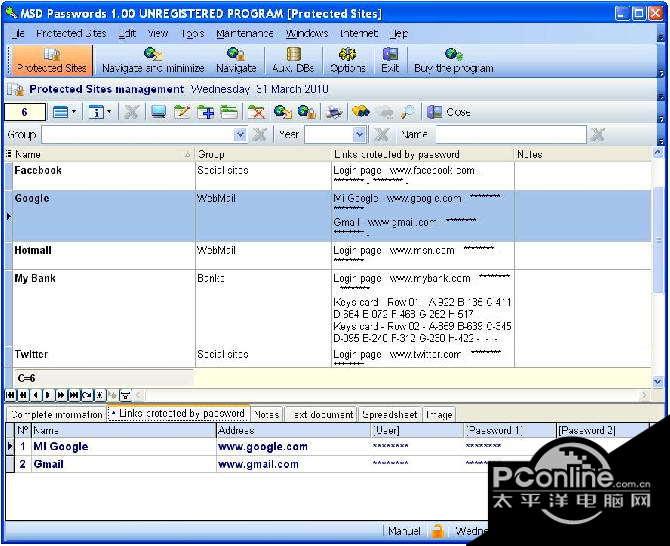Click the printer toolbar icon
This screenshot has width=670, height=546.
point(334,112)
